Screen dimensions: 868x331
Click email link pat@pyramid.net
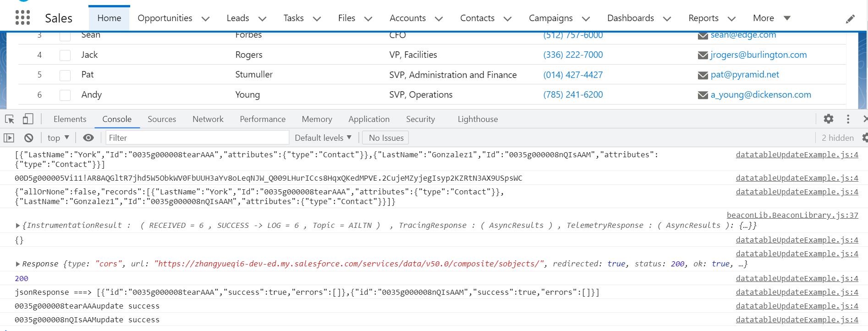745,74
